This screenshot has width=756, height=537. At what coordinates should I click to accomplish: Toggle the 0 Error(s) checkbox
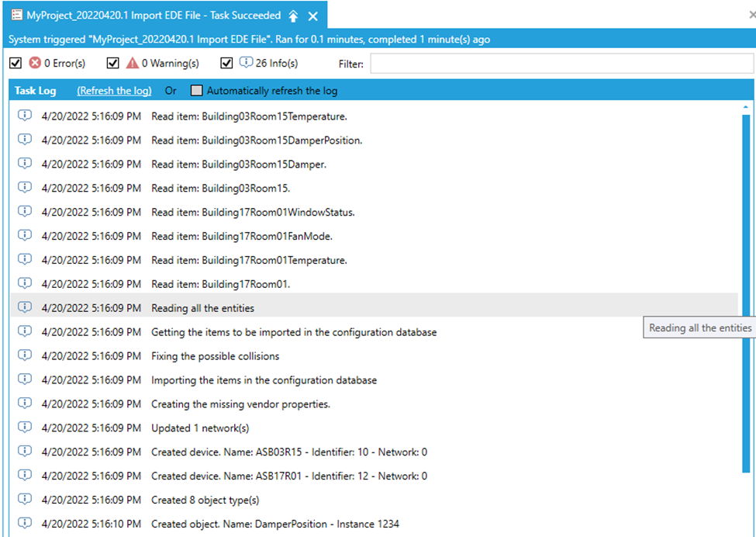16,64
